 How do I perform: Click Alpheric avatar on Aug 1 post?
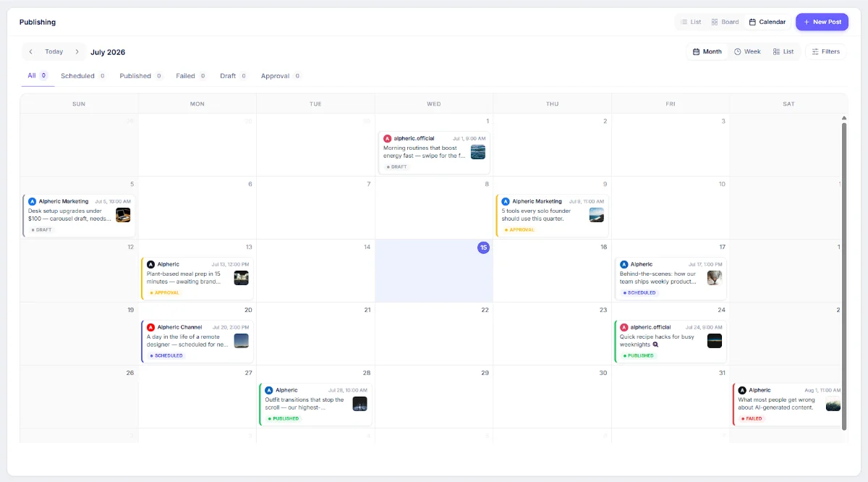click(x=742, y=390)
